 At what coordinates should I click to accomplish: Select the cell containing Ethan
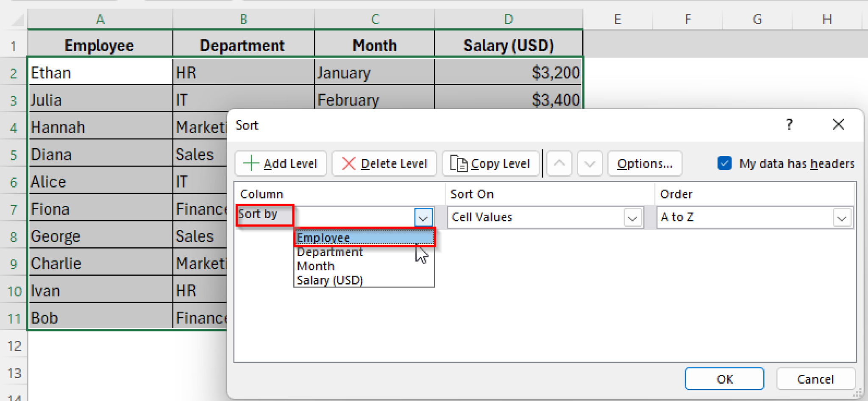(x=100, y=72)
